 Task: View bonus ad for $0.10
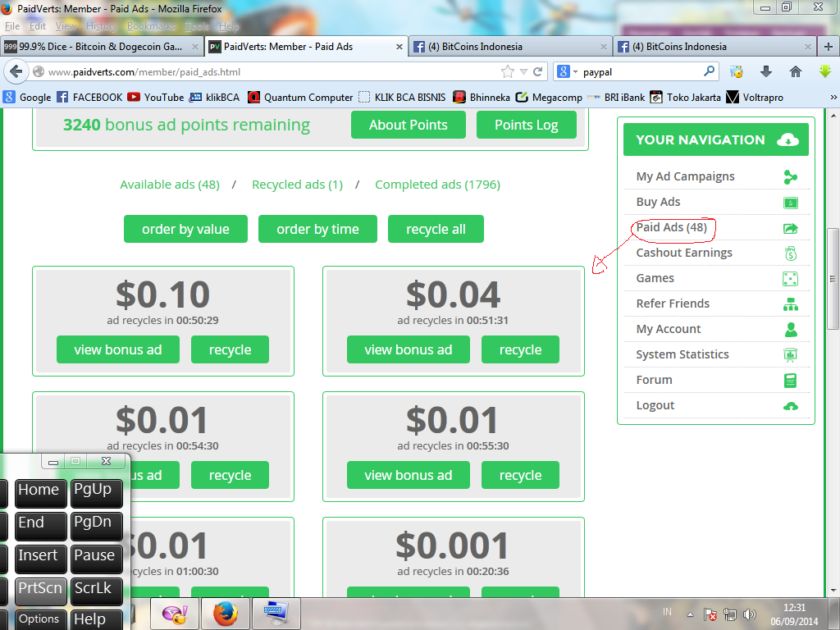pyautogui.click(x=118, y=349)
